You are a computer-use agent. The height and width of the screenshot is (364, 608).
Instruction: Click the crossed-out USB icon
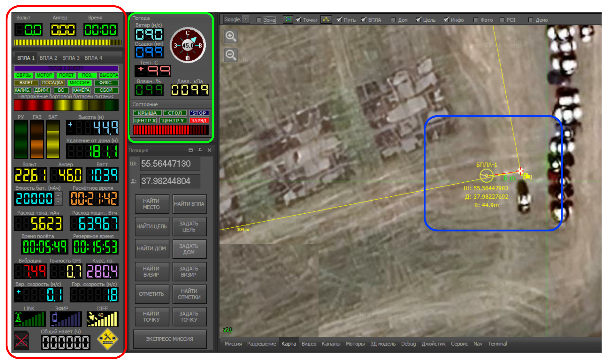click(x=22, y=341)
